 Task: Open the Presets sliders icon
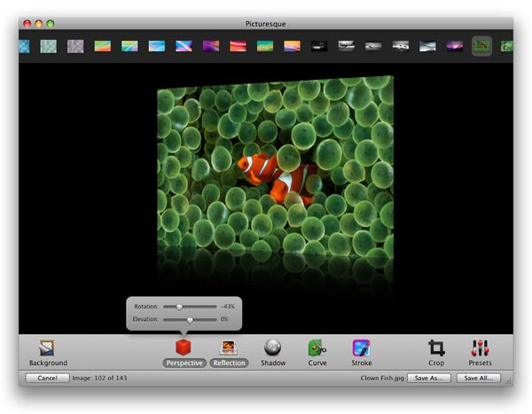480,348
